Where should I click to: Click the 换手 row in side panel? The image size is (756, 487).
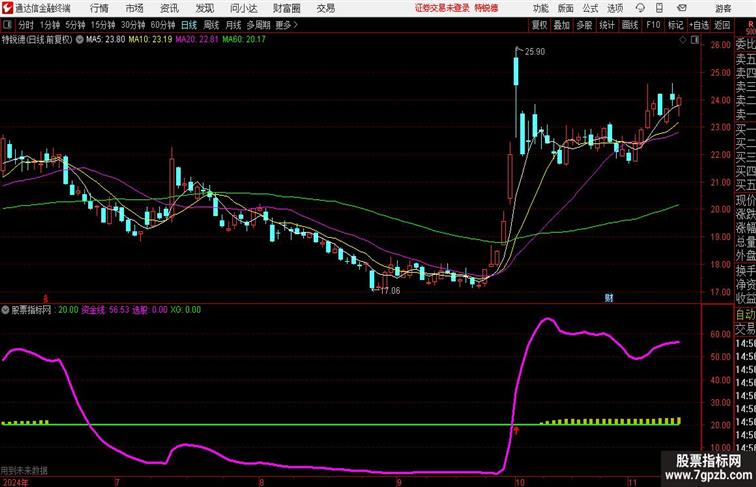(745, 271)
